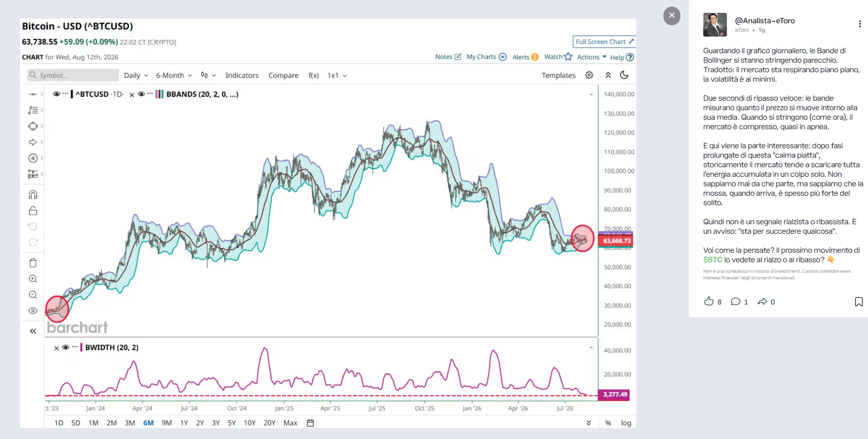
Task: Select the 1Y time range
Action: pyautogui.click(x=184, y=423)
